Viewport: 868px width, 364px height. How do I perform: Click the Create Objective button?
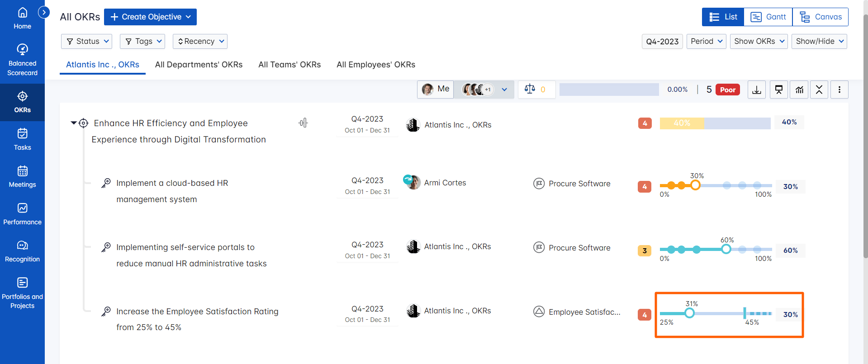click(x=150, y=17)
